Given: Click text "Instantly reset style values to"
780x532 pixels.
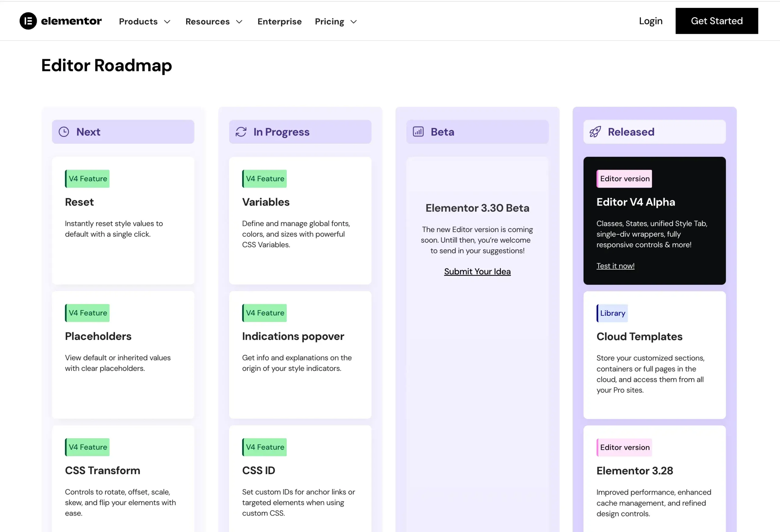Looking at the screenshot, I should click(x=114, y=224).
